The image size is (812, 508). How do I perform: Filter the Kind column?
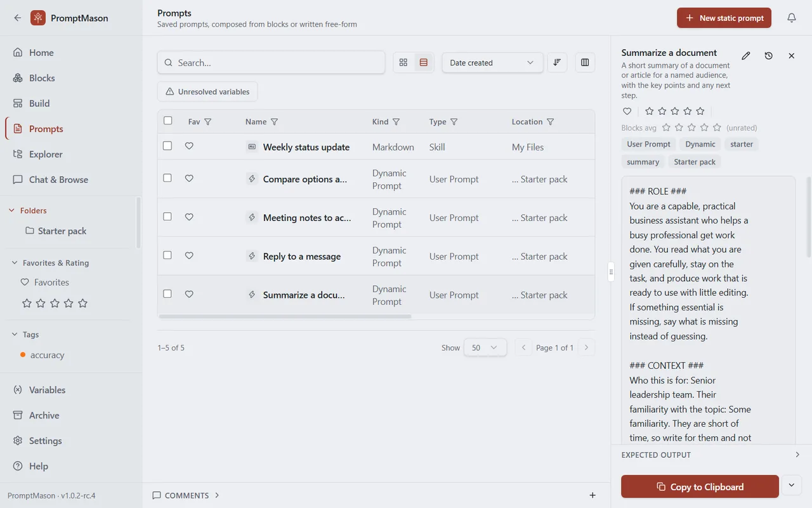[396, 122]
